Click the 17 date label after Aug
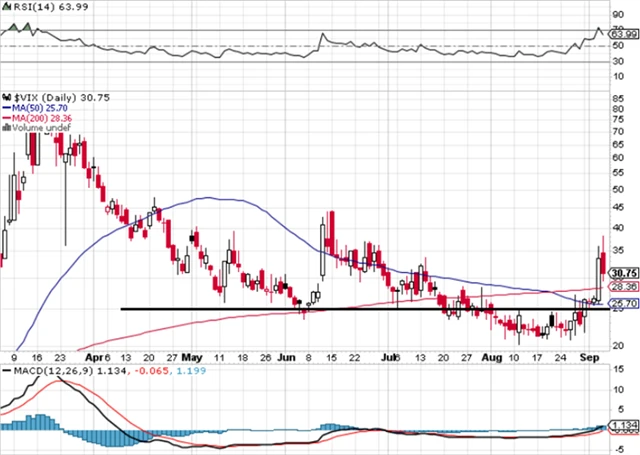This screenshot has width=640, height=455. click(537, 358)
